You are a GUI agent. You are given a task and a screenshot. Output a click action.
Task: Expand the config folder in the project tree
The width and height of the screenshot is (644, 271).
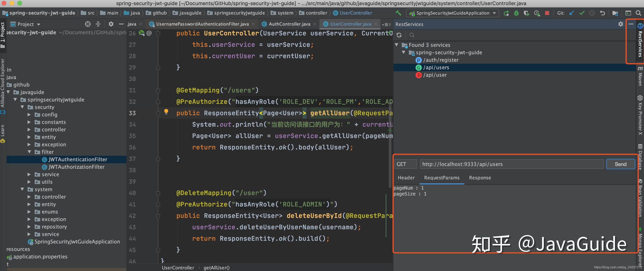[29, 114]
